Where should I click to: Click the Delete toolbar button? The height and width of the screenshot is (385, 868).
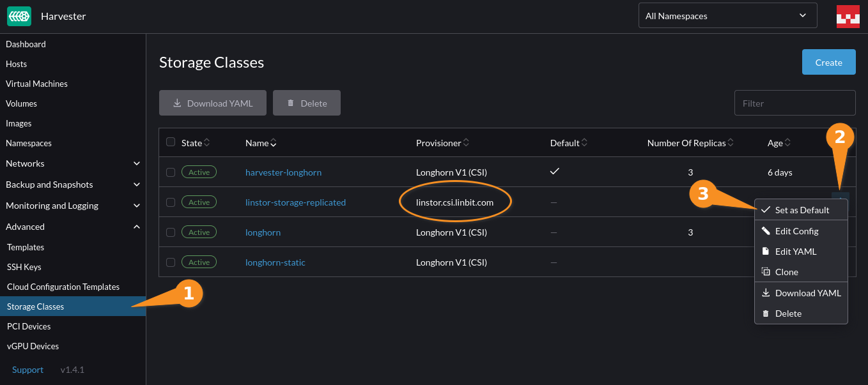[307, 103]
